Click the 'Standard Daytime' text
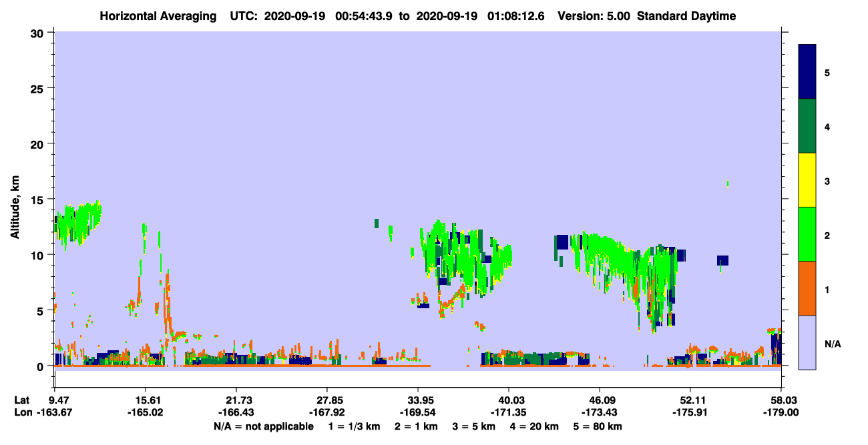868x445 pixels. pyautogui.click(x=686, y=16)
